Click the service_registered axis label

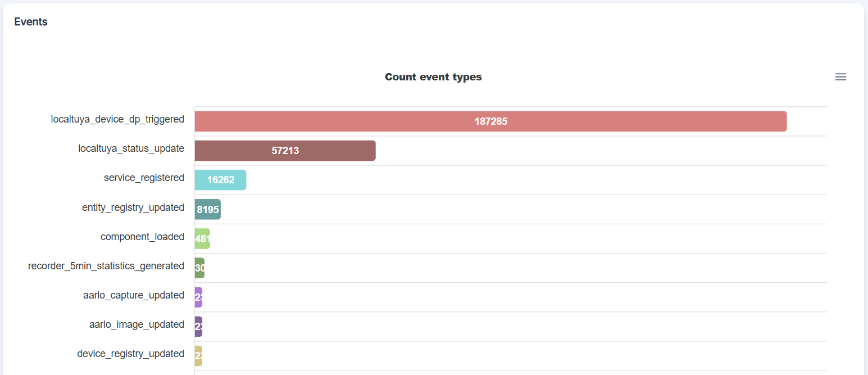(144, 178)
